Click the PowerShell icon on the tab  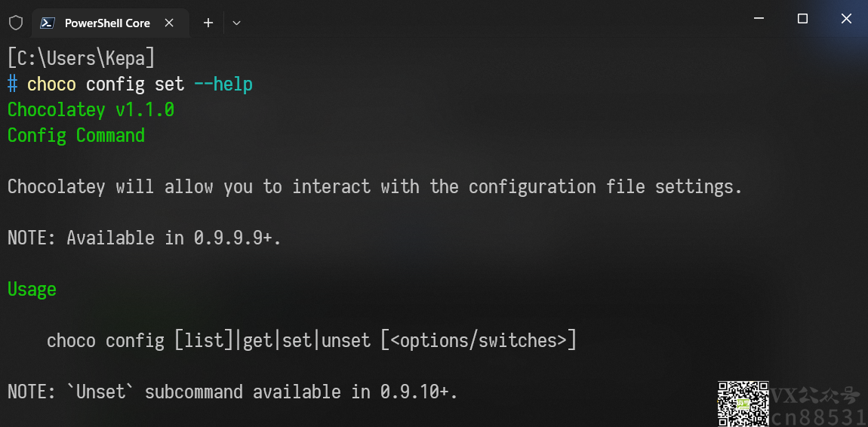49,23
